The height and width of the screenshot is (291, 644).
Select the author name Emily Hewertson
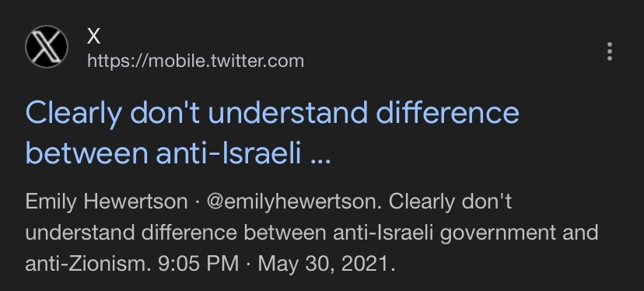[107, 202]
